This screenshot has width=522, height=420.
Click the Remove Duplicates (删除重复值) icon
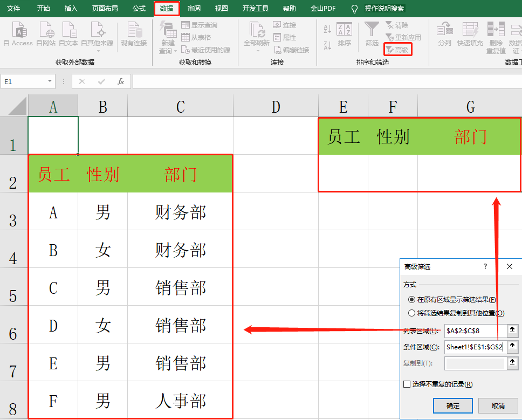[x=496, y=29]
